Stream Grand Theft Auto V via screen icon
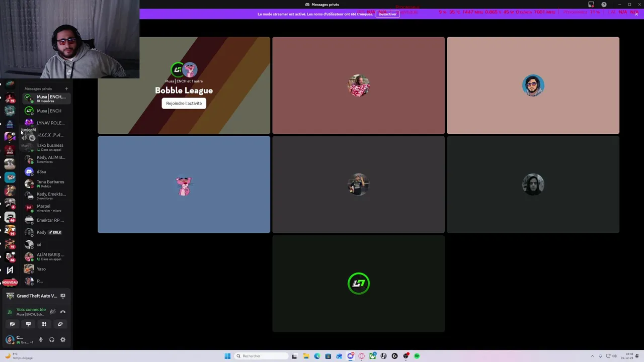Image resolution: width=644 pixels, height=362 pixels. tap(63, 296)
